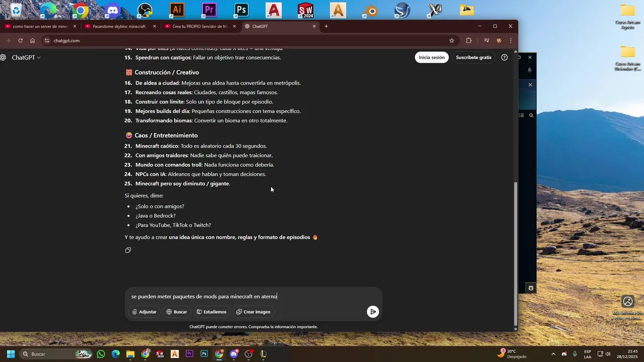Viewport: 644px width, 362px height.
Task: Open League of Legends taskbar icon
Action: pos(263,354)
